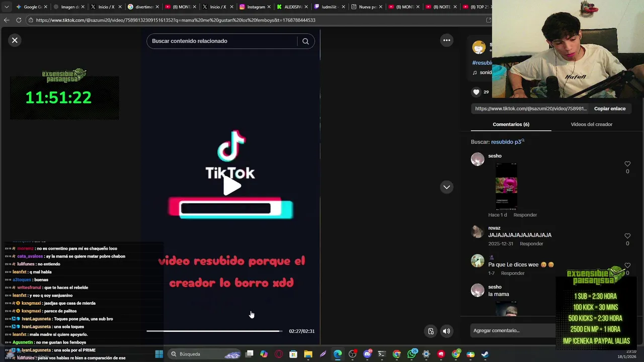This screenshot has width=644, height=362.
Task: Open the browser tab list dropdown
Action: (x=7, y=7)
